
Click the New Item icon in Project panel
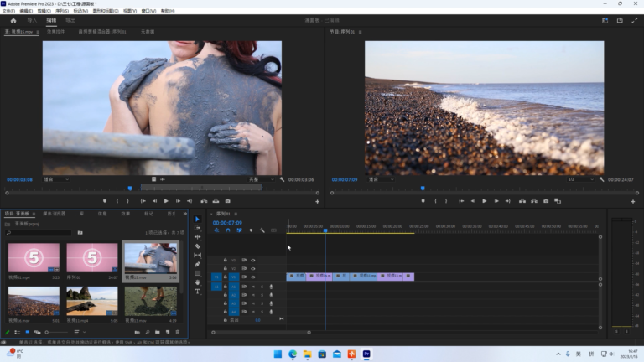coord(168,332)
